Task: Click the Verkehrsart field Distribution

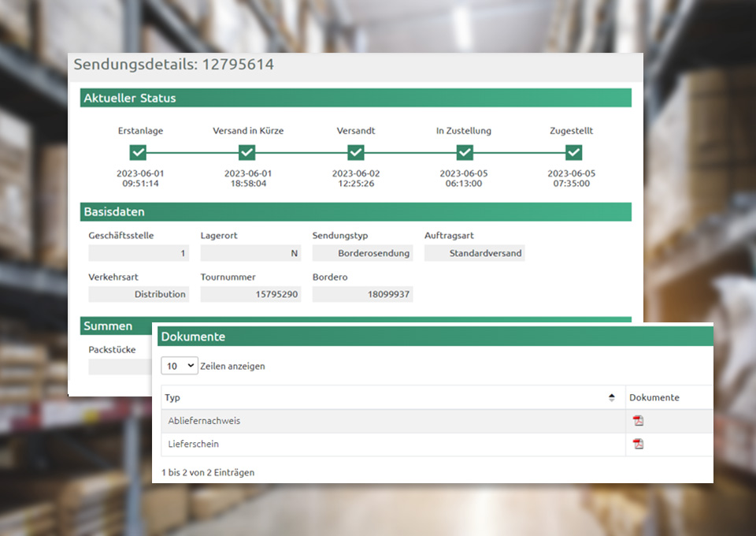Action: 139,294
